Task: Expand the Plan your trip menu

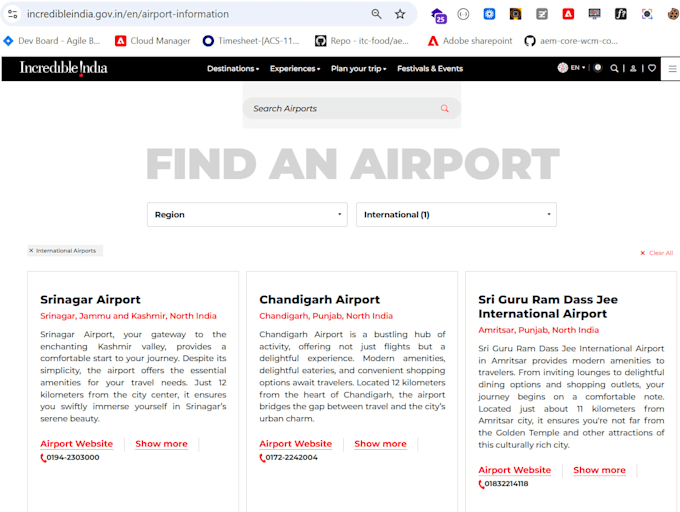Action: (359, 68)
